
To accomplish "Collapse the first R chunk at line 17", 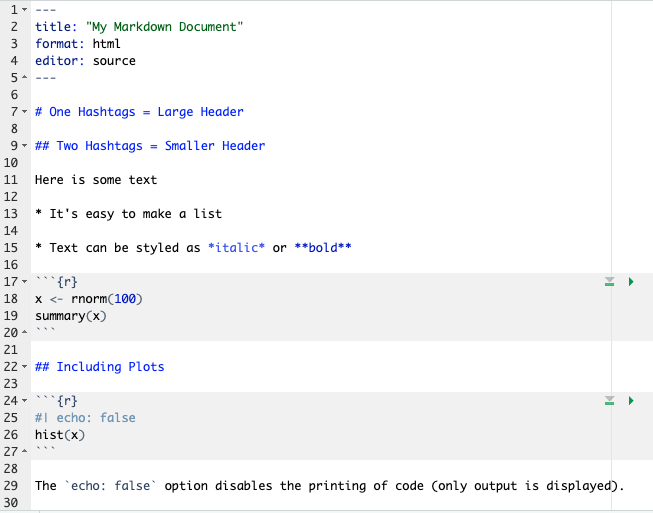I will (x=25, y=283).
